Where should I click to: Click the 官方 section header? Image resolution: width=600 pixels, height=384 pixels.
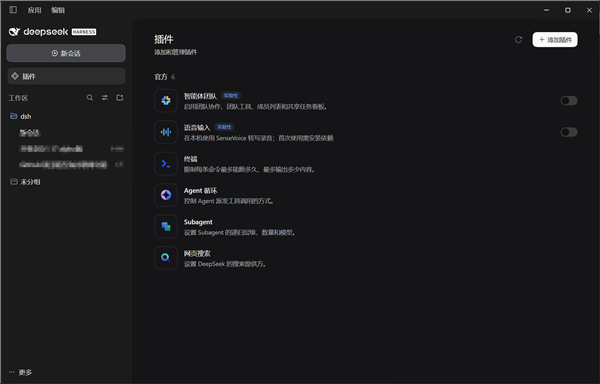point(161,77)
